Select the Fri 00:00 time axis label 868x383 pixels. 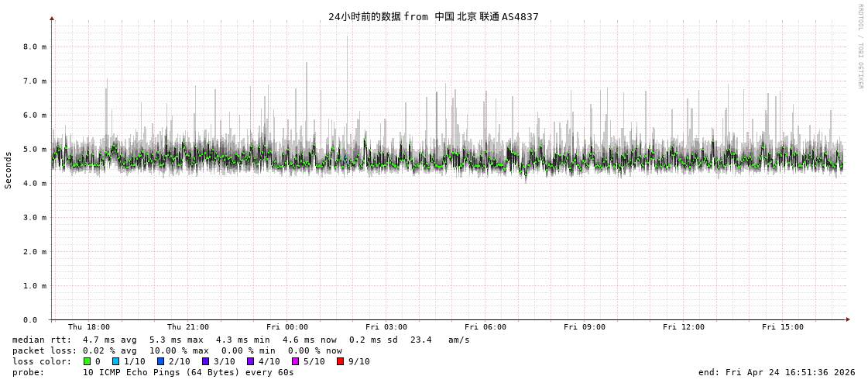(287, 327)
